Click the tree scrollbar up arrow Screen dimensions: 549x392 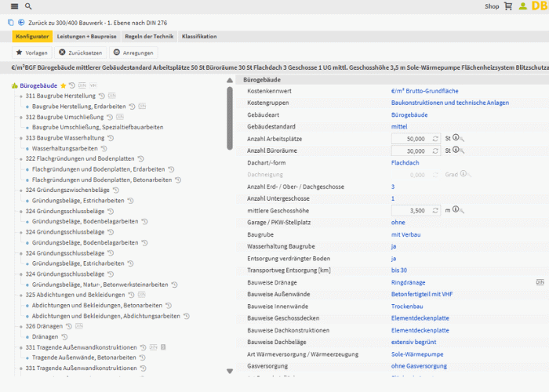point(230,81)
